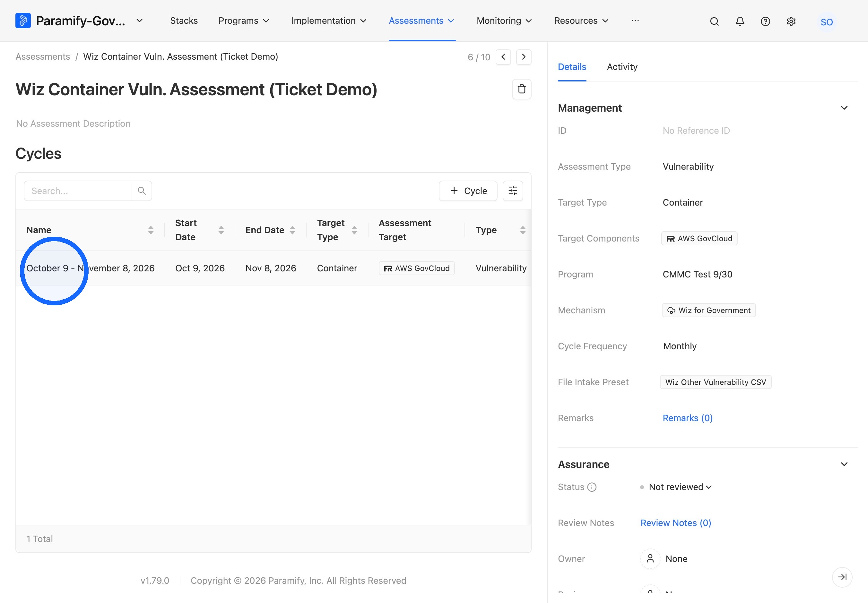Go to previous assessment arrow

click(503, 57)
